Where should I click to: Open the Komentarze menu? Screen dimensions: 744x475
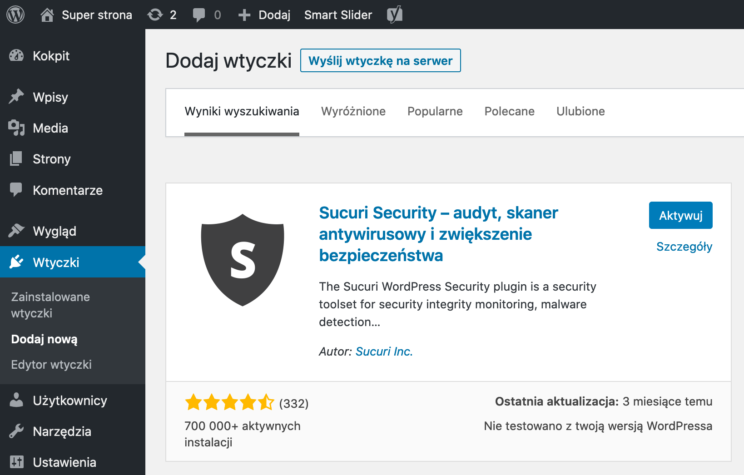67,190
